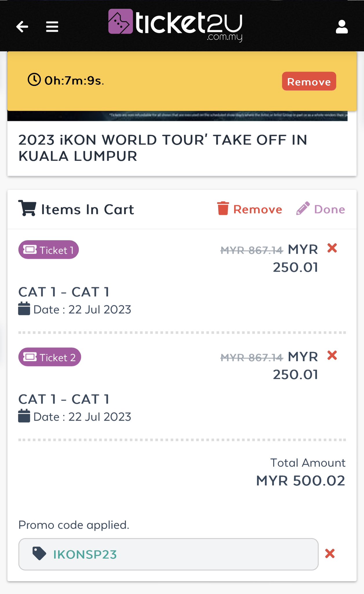Image resolution: width=364 pixels, height=594 pixels.
Task: Click the promo code input field
Action: (x=168, y=554)
